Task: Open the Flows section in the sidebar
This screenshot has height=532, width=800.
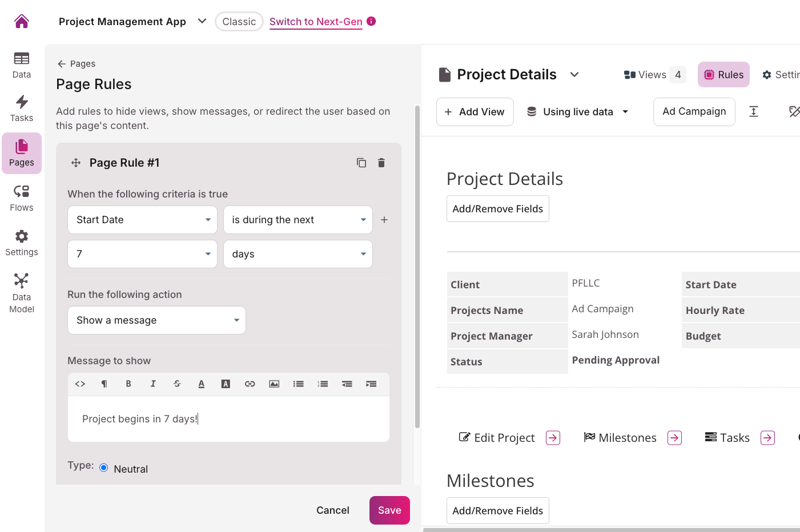Action: tap(22, 198)
